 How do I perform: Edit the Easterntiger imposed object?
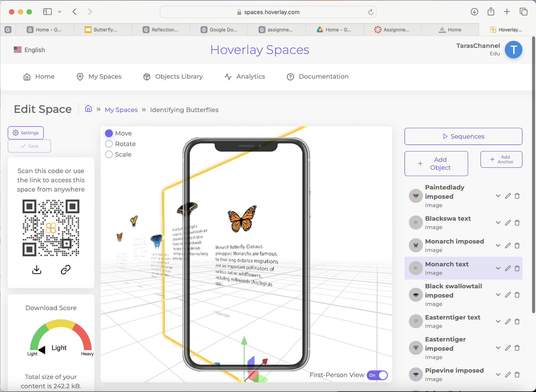508,348
